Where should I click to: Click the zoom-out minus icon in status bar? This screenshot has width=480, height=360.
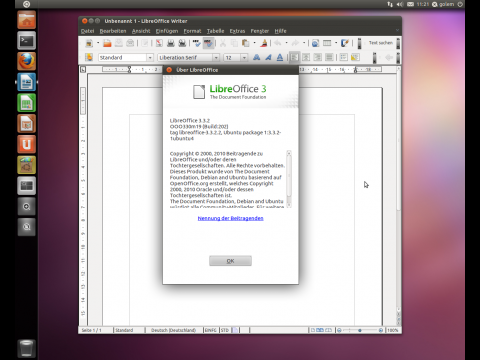339,330
